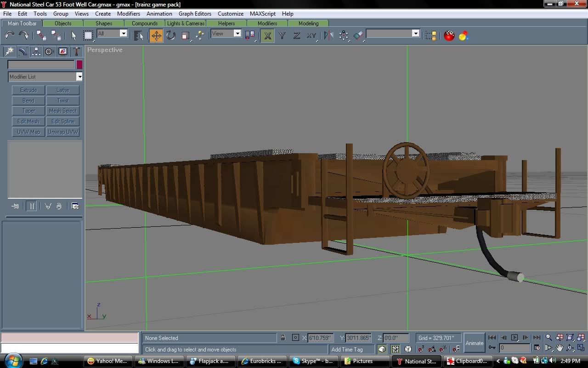The height and width of the screenshot is (368, 588).
Task: Open the Modifiers menu
Action: click(x=128, y=14)
